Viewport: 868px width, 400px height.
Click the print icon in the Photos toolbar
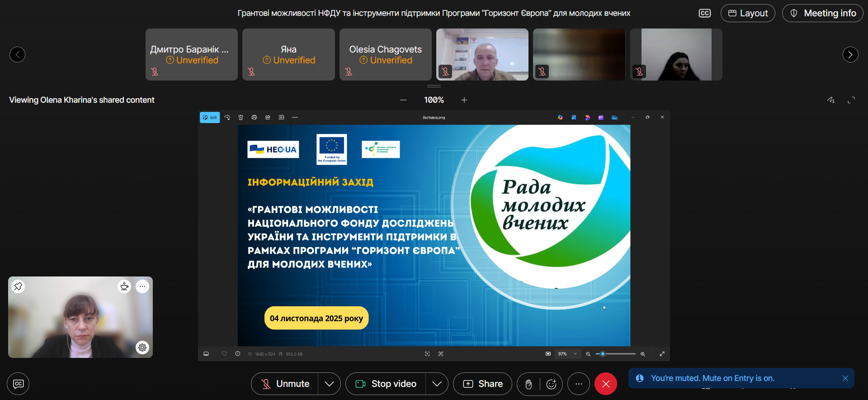tap(255, 118)
